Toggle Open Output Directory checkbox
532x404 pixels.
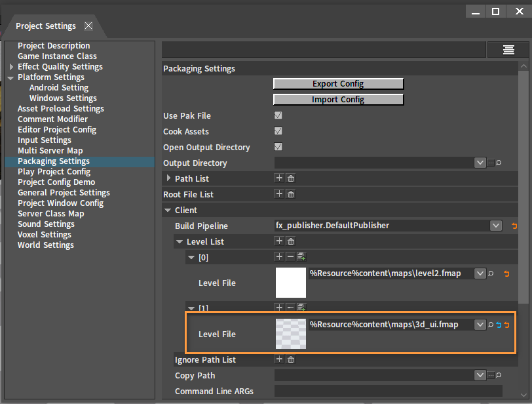coord(278,147)
